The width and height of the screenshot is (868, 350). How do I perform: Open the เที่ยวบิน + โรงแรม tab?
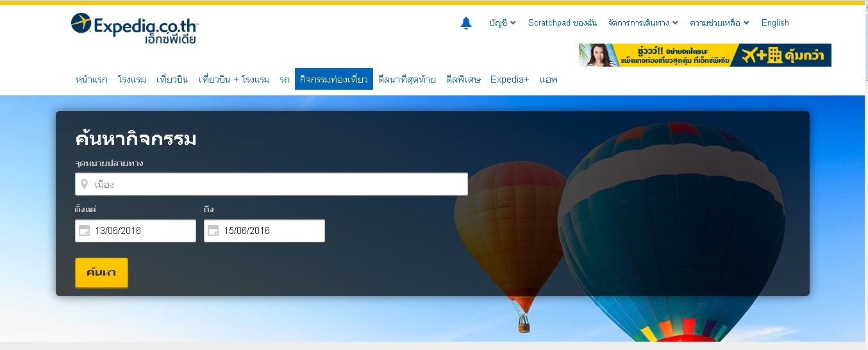tap(234, 79)
